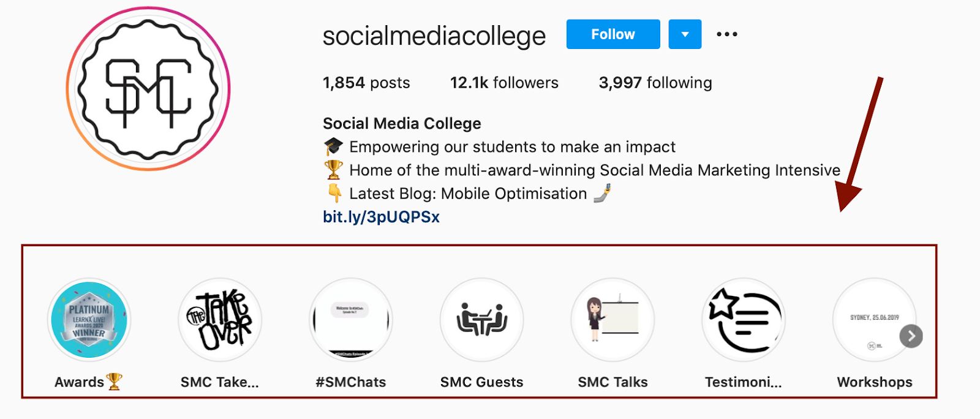This screenshot has height=419, width=980.
Task: Click the 1,854 posts count
Action: (366, 83)
